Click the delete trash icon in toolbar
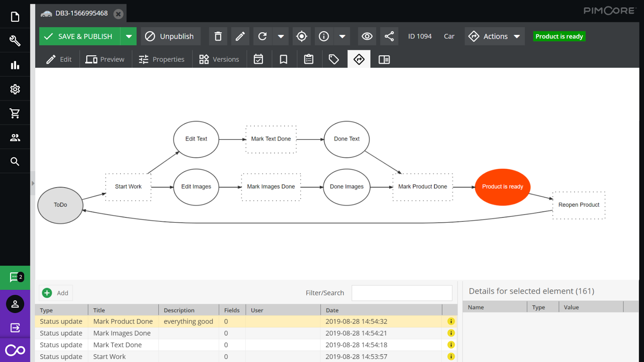 point(218,36)
